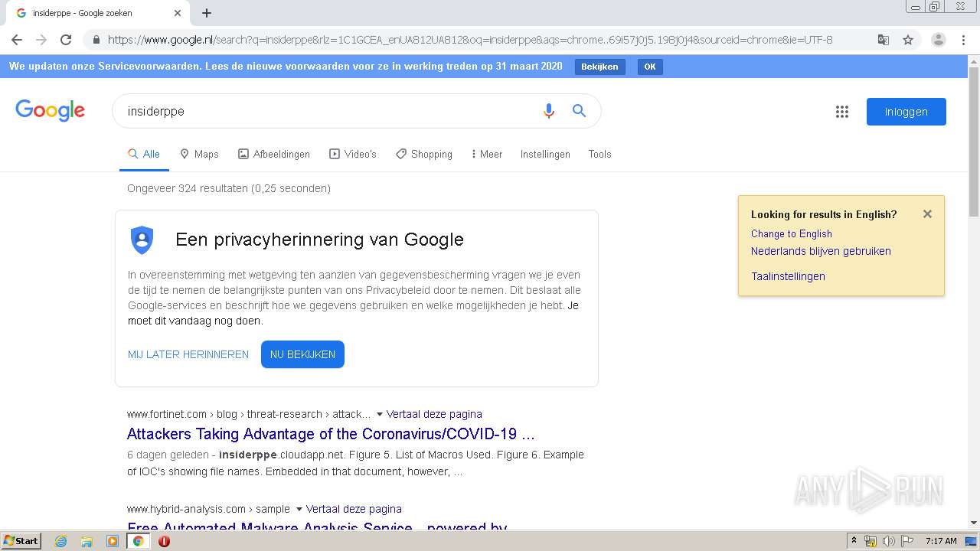Bookmark this page with the star icon
980x551 pixels.
coord(908,40)
